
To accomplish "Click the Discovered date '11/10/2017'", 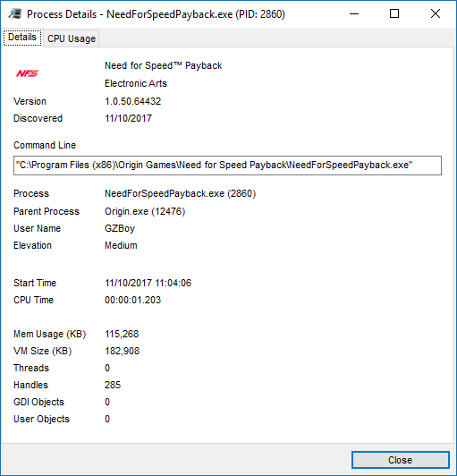I will pos(128,118).
